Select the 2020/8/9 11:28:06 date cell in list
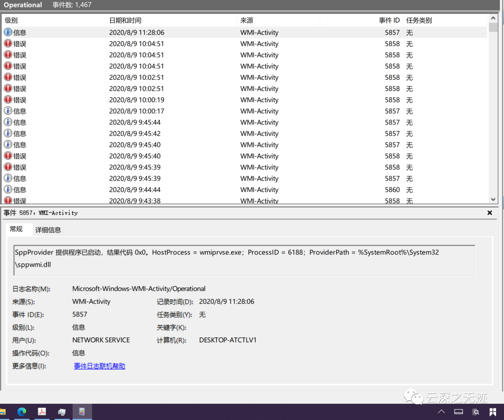The image size is (504, 420). [137, 33]
